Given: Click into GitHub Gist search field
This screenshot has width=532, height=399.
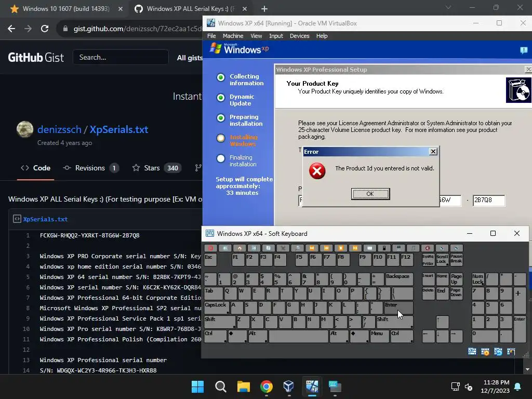Looking at the screenshot, I should [x=121, y=57].
